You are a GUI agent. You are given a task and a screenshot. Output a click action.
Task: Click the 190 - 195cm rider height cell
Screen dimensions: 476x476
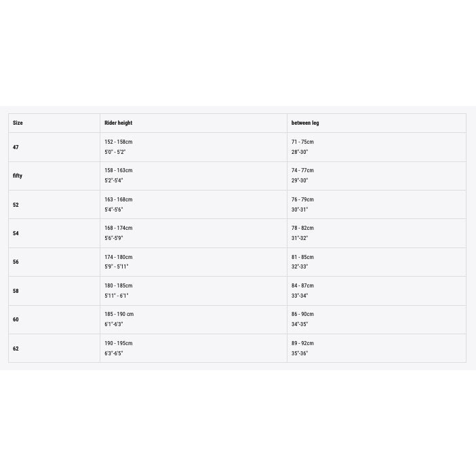pos(118,344)
